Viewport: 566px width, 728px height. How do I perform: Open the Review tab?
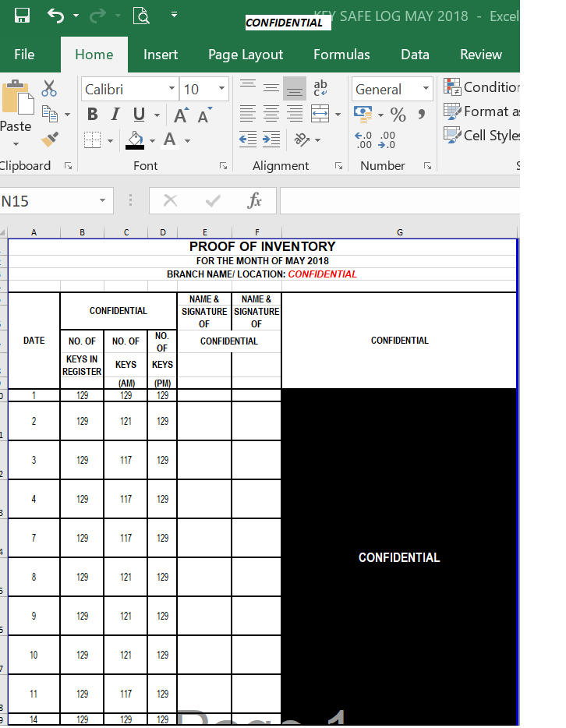tap(481, 55)
